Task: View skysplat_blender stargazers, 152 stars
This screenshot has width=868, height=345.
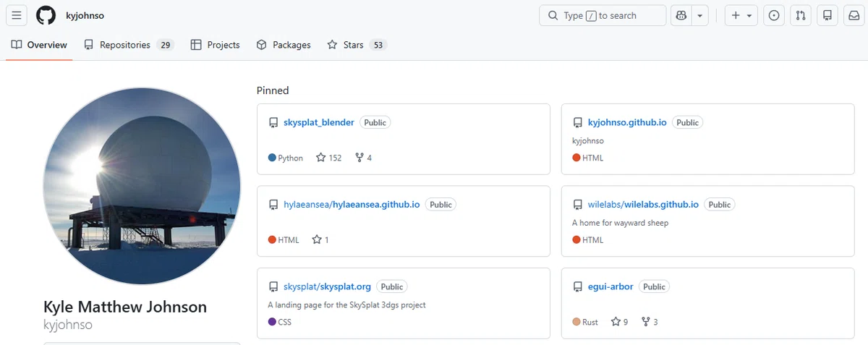Action: coord(328,158)
